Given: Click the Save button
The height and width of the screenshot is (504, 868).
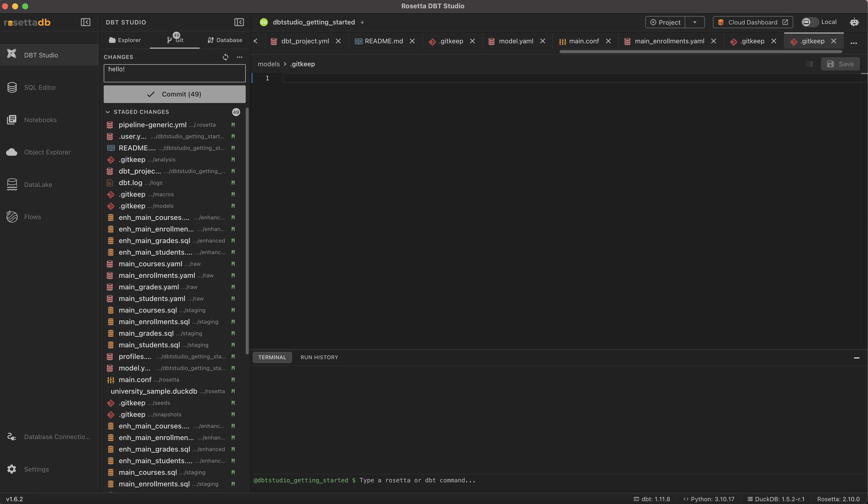Looking at the screenshot, I should [840, 64].
